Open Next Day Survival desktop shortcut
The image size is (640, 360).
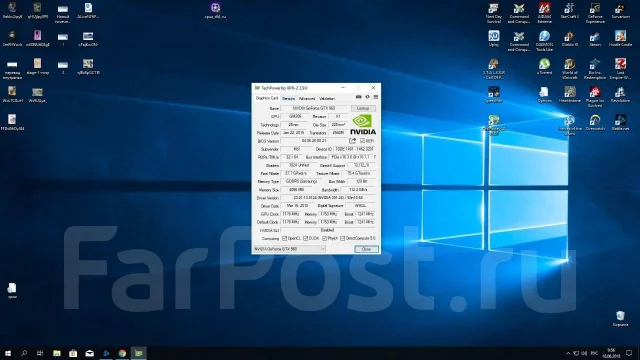click(494, 12)
